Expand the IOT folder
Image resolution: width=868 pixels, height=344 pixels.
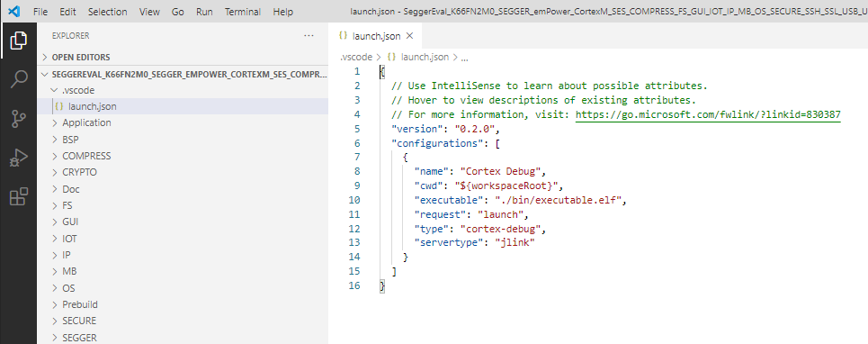click(x=183, y=239)
